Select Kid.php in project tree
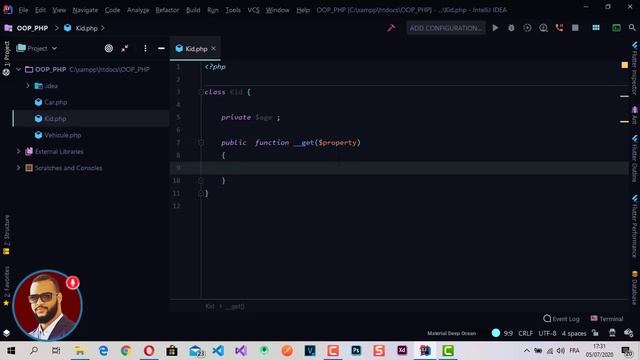640x360 pixels. pos(55,118)
